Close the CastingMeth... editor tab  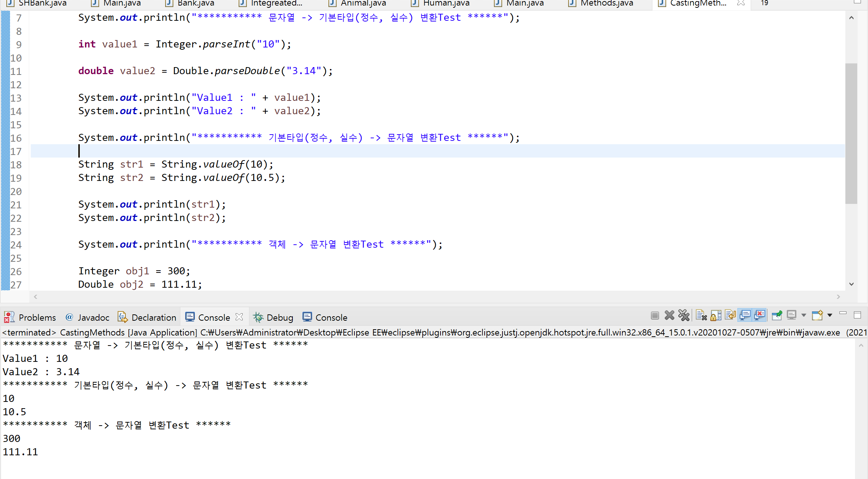pyautogui.click(x=741, y=3)
